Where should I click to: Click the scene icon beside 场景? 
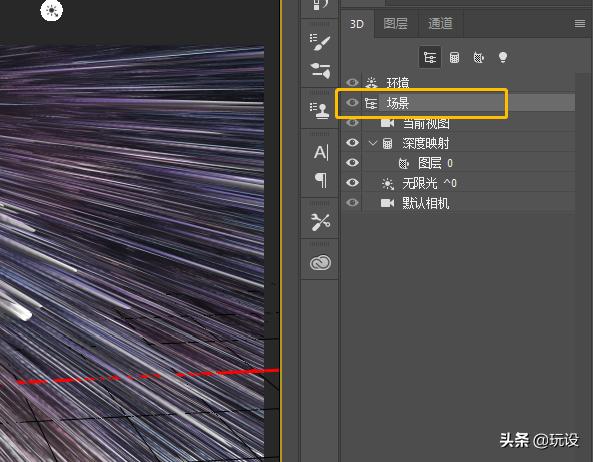(371, 103)
